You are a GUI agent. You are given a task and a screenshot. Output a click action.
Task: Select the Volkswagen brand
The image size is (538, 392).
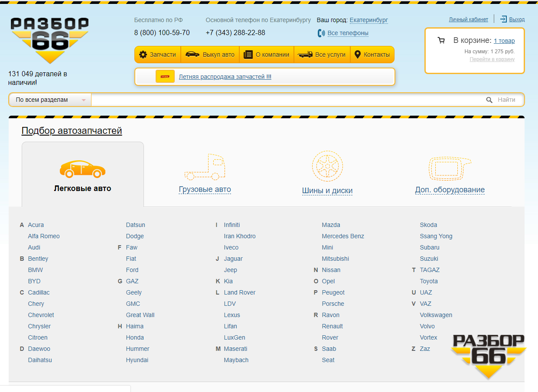(436, 315)
